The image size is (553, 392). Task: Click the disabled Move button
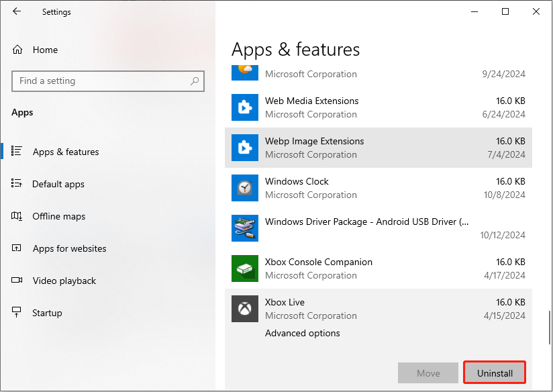(x=428, y=373)
